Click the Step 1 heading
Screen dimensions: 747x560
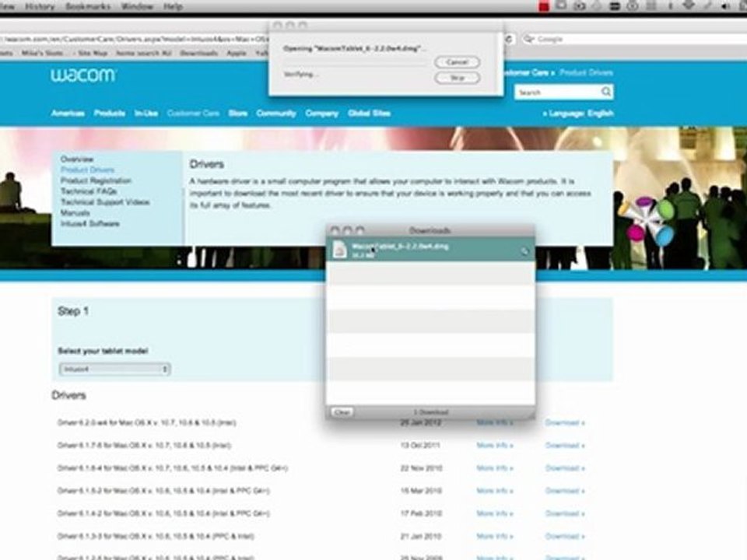pyautogui.click(x=73, y=311)
